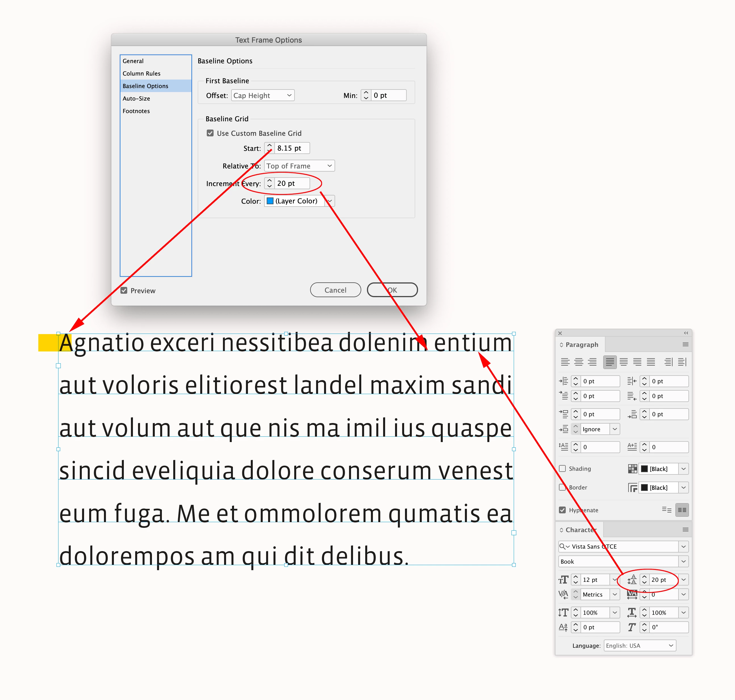Collapse the panel with double-arrow icon
735x700 pixels.
[686, 333]
